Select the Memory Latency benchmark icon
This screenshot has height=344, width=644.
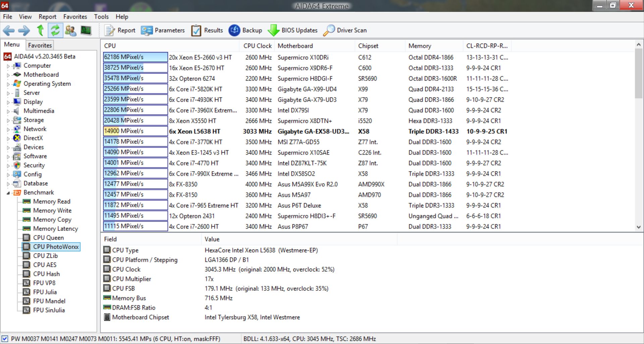tap(26, 229)
